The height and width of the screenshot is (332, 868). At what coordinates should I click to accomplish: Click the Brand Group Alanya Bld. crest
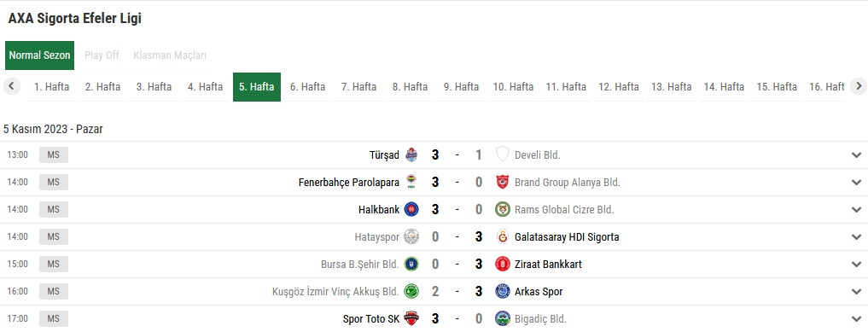click(502, 182)
